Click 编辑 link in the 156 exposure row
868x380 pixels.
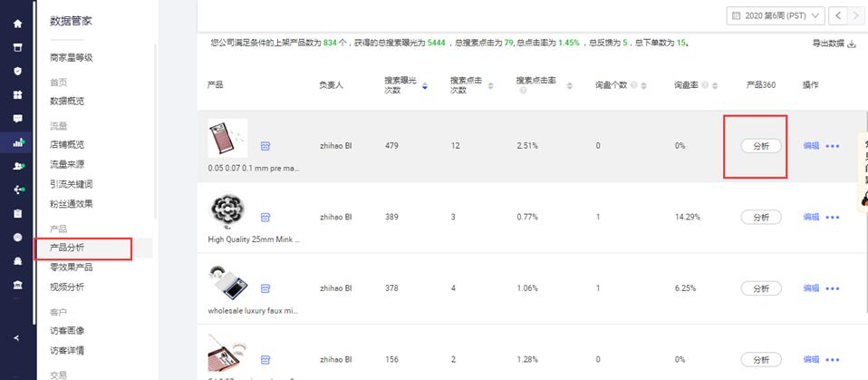point(811,359)
